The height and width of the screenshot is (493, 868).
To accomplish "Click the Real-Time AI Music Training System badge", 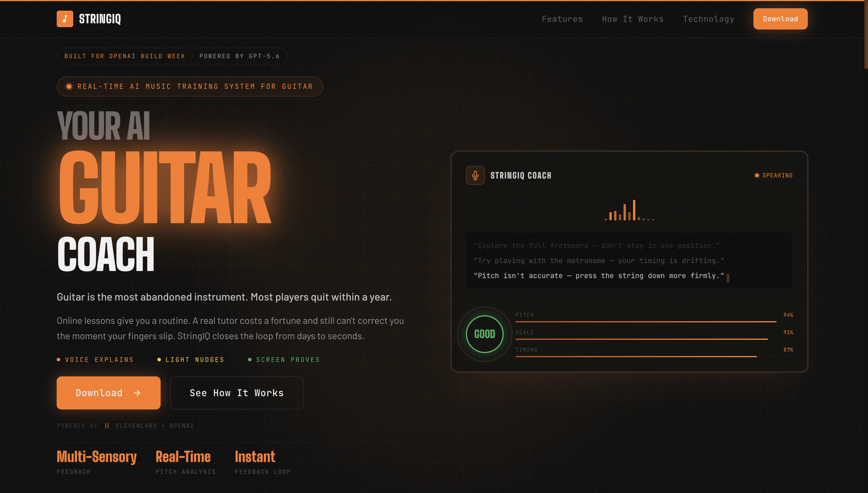I will pyautogui.click(x=190, y=86).
